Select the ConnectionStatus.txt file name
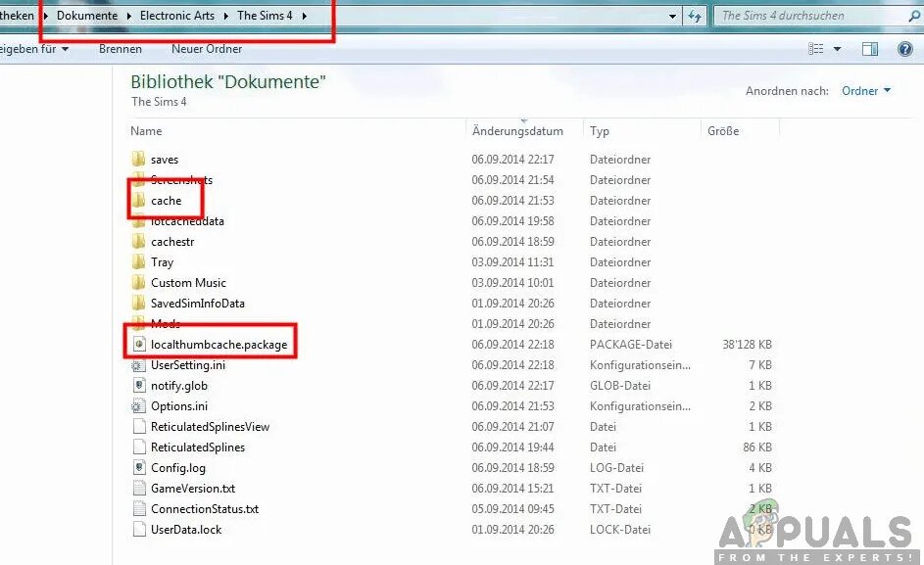 tap(205, 509)
